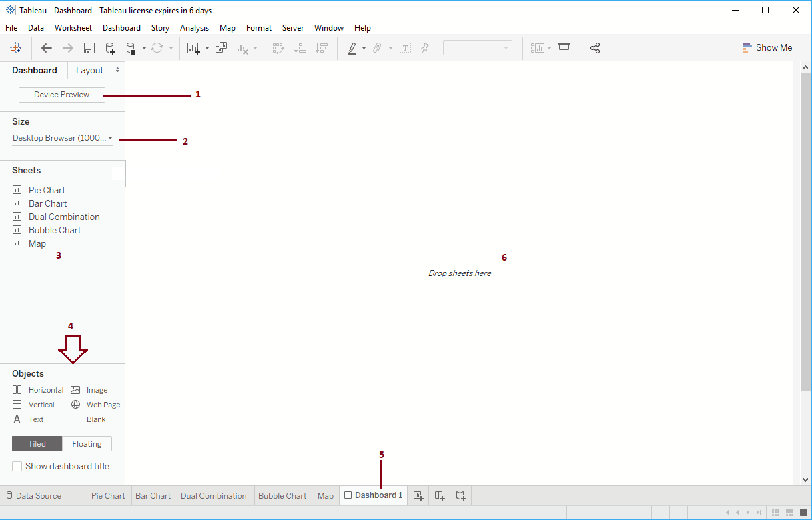Select the Share Workbook icon

(595, 47)
